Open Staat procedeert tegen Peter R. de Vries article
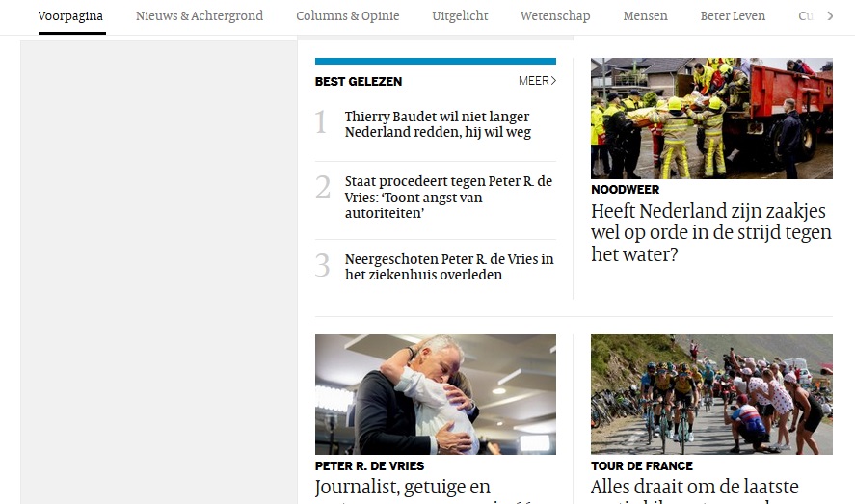The image size is (855, 504). pos(449,197)
